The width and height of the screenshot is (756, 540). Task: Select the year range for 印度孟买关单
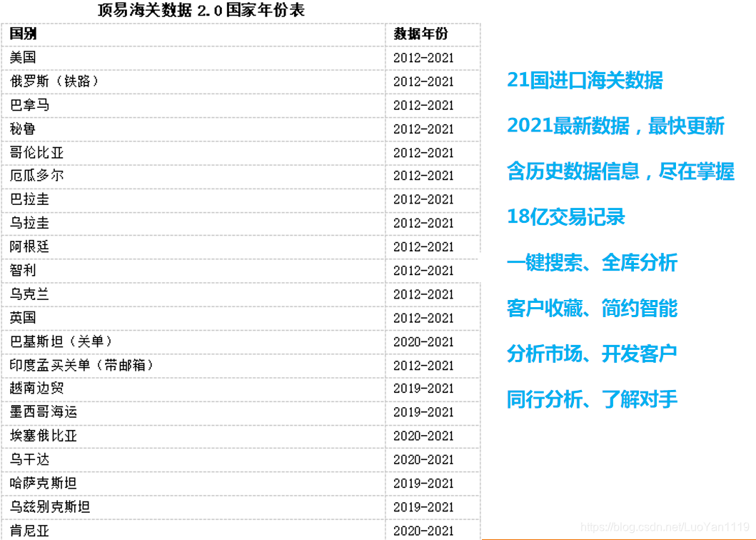point(423,366)
